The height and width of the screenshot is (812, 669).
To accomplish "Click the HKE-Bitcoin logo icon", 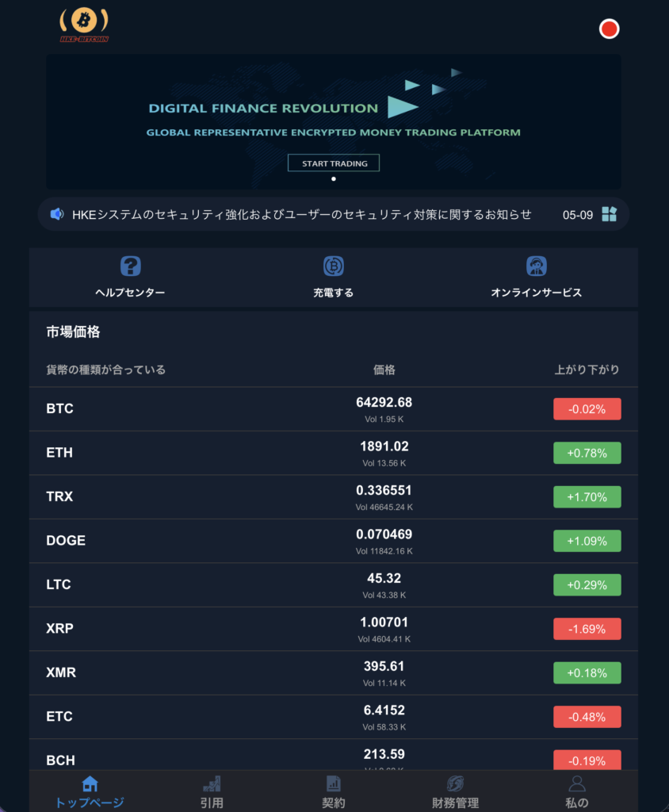I will [84, 25].
